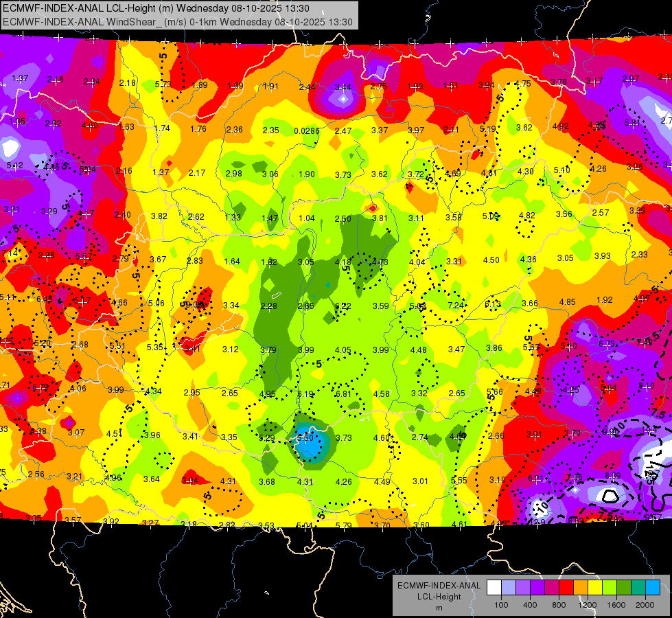Image resolution: width=672 pixels, height=618 pixels.
Task: Click the wind shear value 5.35
Action: (154, 347)
